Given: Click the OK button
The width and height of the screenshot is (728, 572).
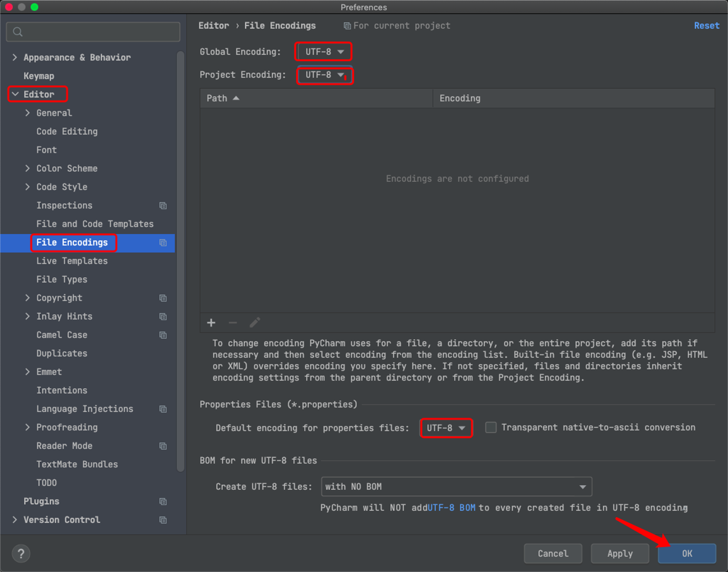Looking at the screenshot, I should click(687, 553).
